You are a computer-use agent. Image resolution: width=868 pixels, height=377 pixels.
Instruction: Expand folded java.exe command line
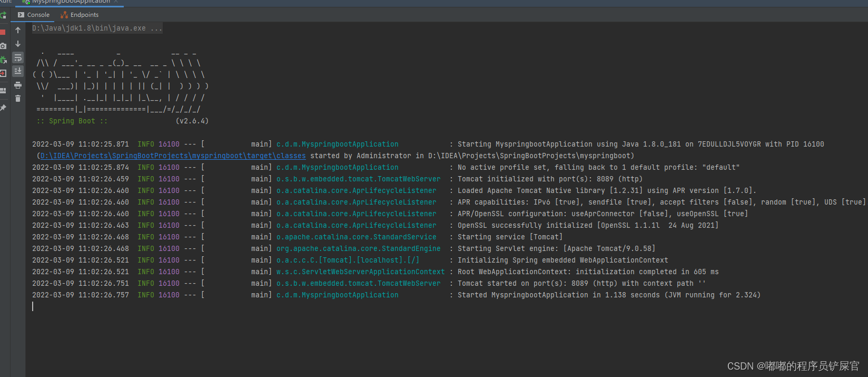click(97, 28)
